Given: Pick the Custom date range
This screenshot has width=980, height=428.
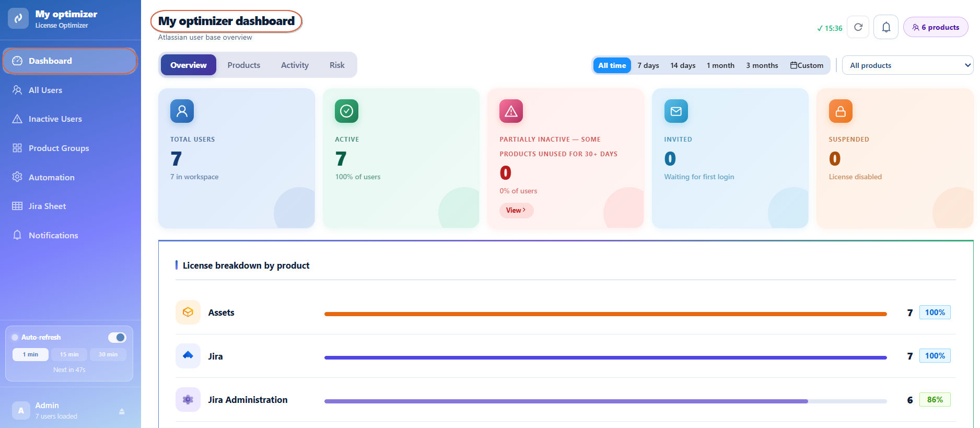Looking at the screenshot, I should pyautogui.click(x=807, y=65).
